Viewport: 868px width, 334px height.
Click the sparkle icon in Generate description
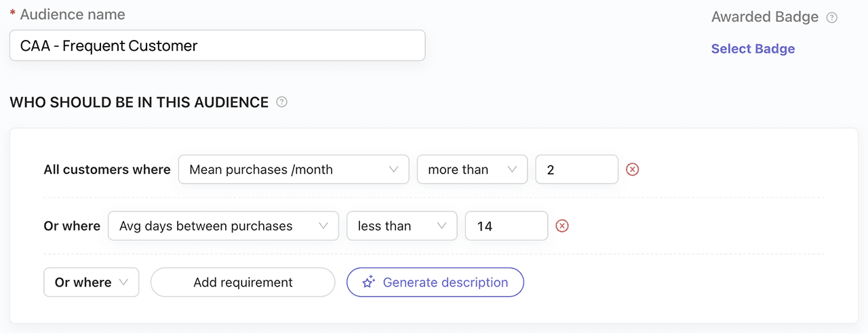coord(368,283)
